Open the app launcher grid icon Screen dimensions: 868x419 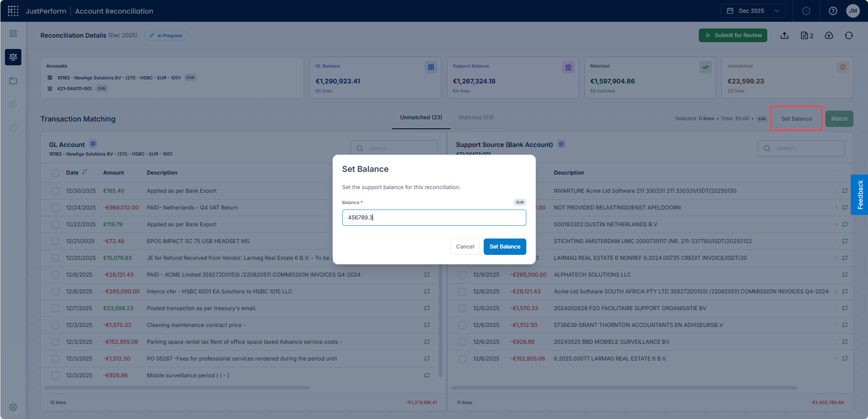(13, 11)
